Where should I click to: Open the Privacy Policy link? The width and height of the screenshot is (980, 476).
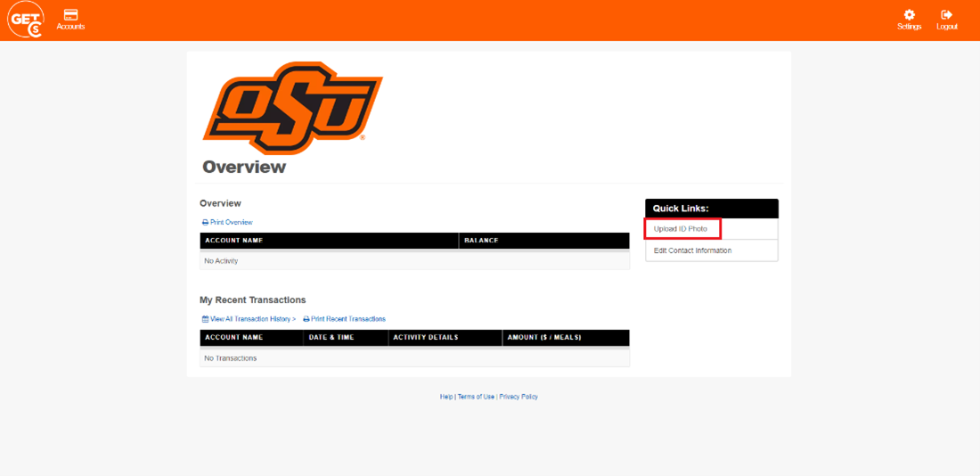(x=519, y=397)
